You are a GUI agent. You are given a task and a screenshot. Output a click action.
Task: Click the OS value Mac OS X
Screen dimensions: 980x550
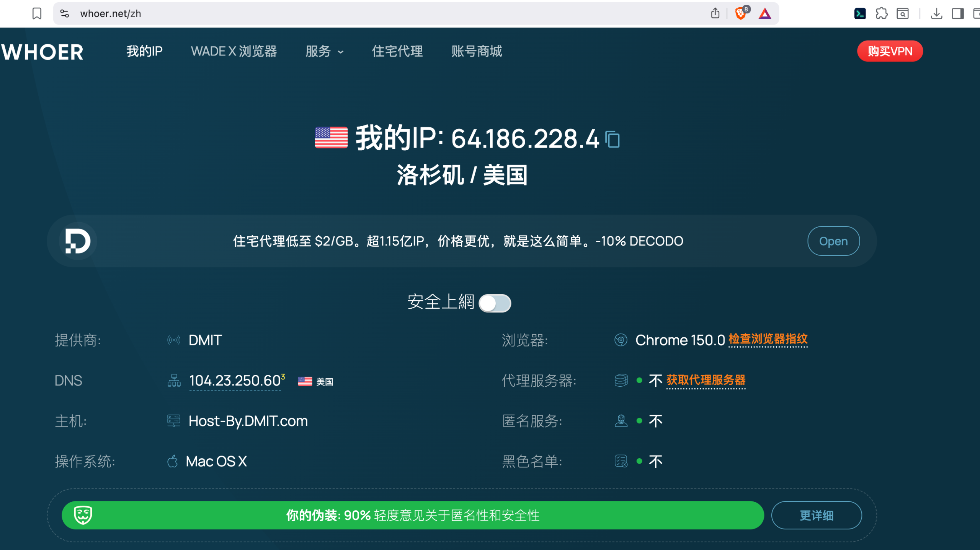click(x=216, y=461)
